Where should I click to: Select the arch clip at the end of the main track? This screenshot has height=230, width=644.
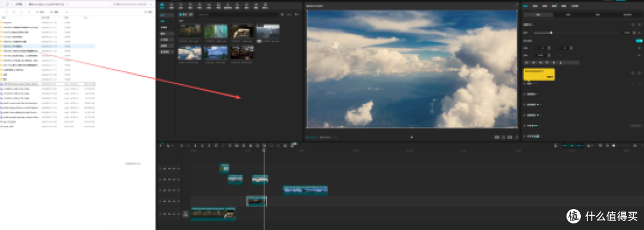[x=230, y=213]
